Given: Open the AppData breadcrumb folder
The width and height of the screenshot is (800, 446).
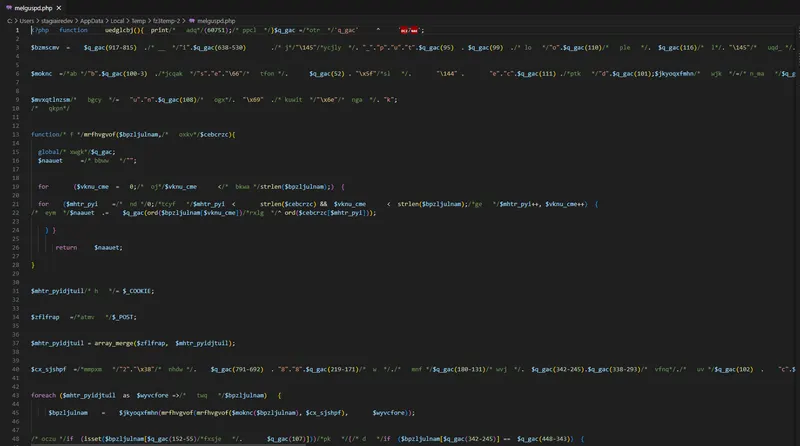Looking at the screenshot, I should point(92,21).
